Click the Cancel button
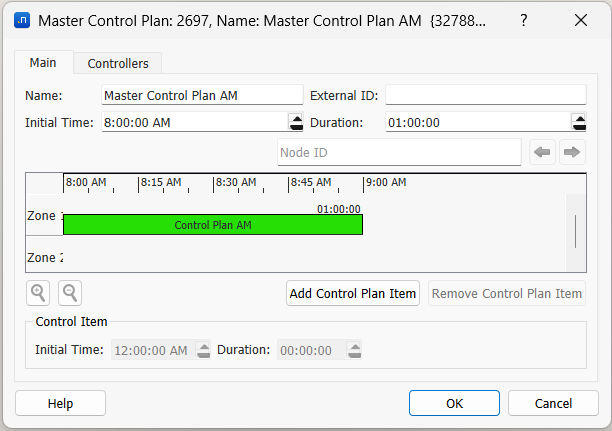Viewport: 612px width, 431px height. point(553,403)
